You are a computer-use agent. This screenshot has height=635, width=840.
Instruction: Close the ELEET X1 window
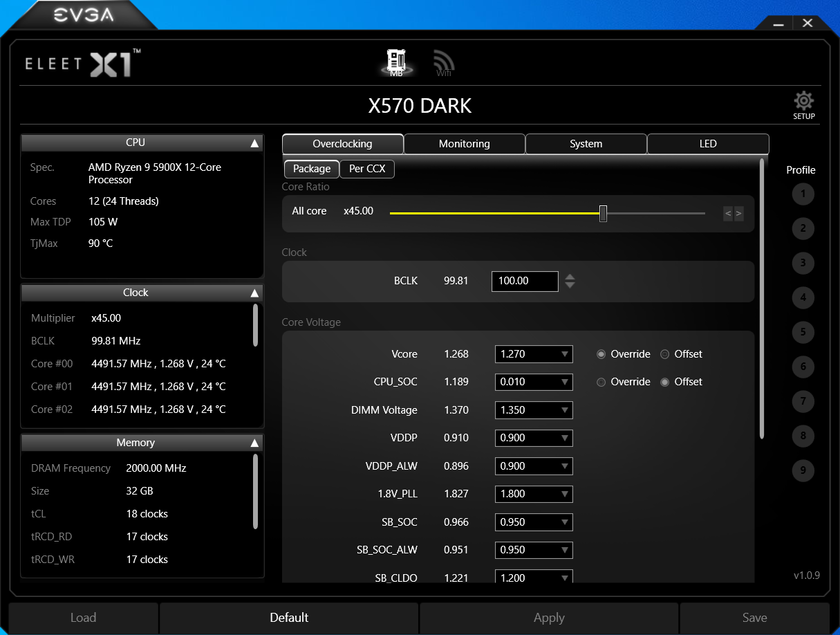[808, 23]
